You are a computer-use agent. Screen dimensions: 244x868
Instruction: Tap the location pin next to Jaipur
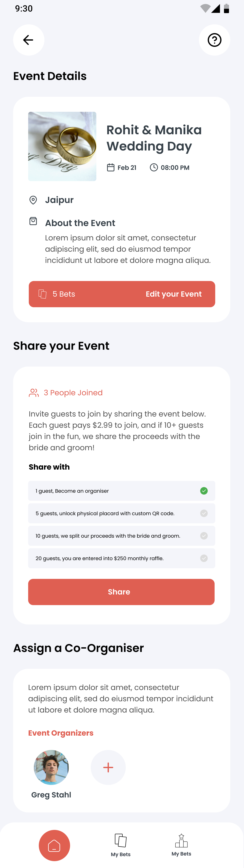[x=33, y=200]
